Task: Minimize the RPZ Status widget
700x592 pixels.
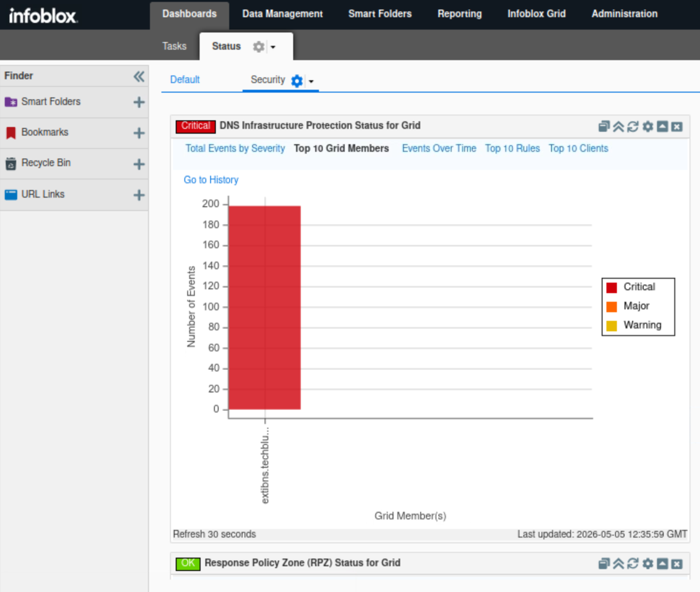Action: 662,564
